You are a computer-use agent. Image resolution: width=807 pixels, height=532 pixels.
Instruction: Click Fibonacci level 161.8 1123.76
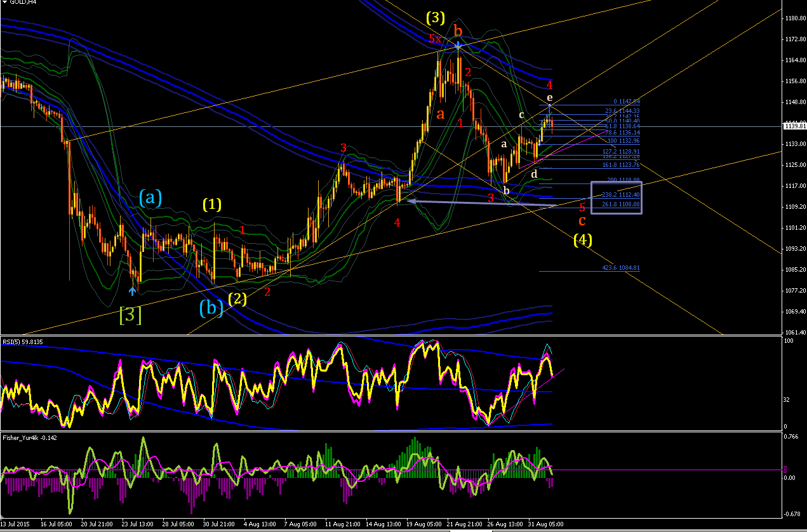point(621,165)
